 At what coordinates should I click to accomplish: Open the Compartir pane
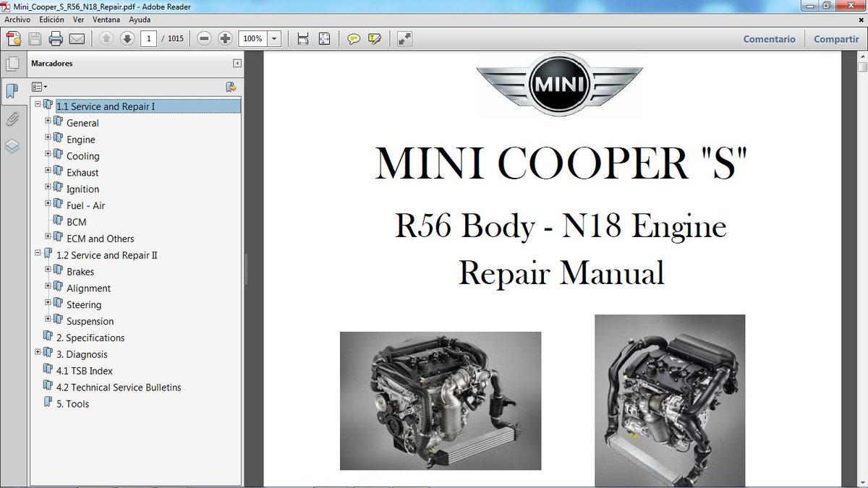coord(836,39)
